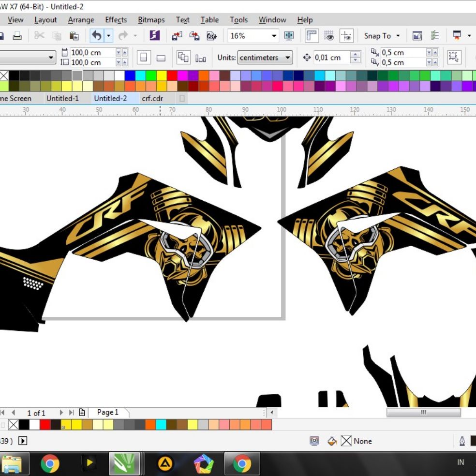The width and height of the screenshot is (476, 476).
Task: Open File Explorer from the taskbar
Action: pyautogui.click(x=15, y=463)
